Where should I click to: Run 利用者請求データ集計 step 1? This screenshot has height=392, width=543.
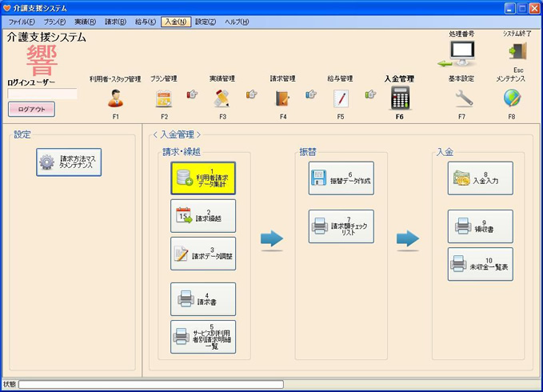[x=203, y=178]
